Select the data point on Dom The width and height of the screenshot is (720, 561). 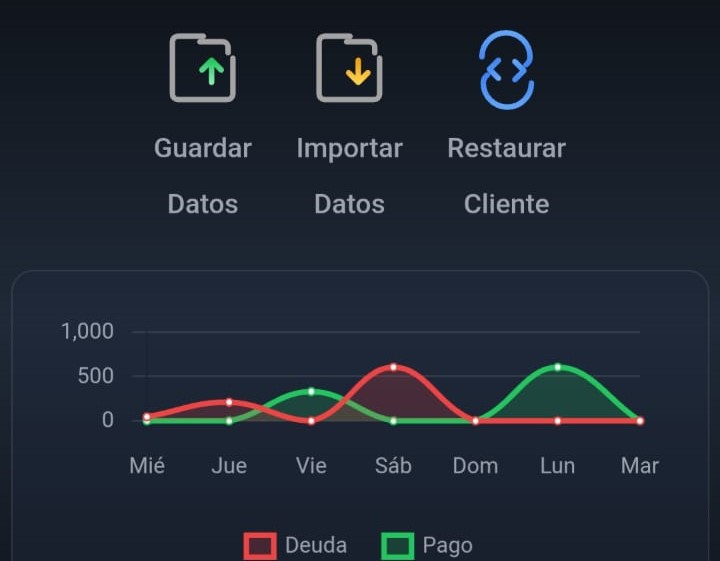476,421
